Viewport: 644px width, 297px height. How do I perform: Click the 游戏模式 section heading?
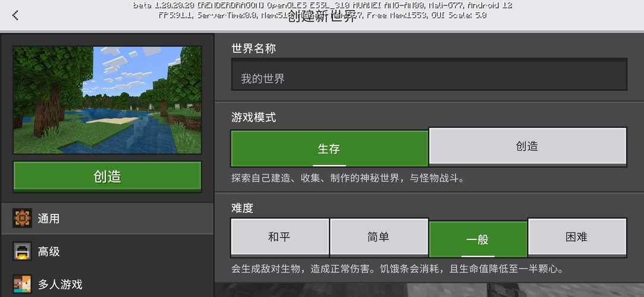(x=253, y=118)
